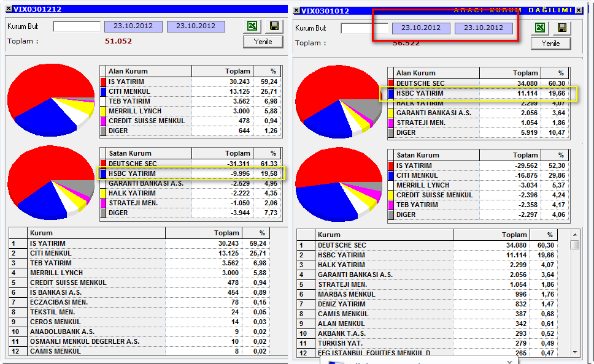Save left panel data with floppy icon
This screenshot has height=364, width=594.
coord(274,26)
